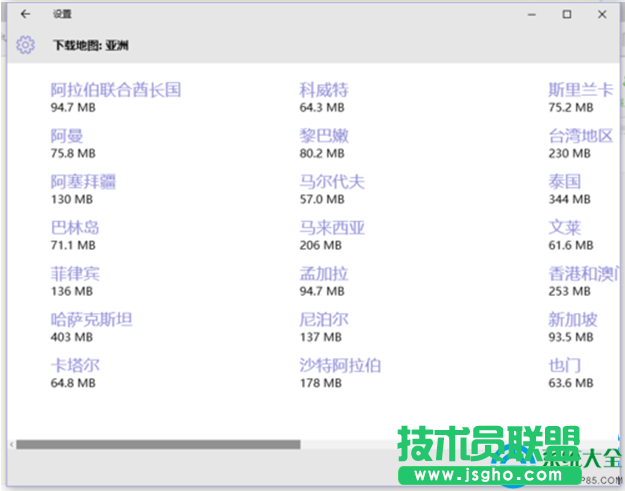Go back using the back arrow
This screenshot has height=491, width=625.
pos(26,14)
